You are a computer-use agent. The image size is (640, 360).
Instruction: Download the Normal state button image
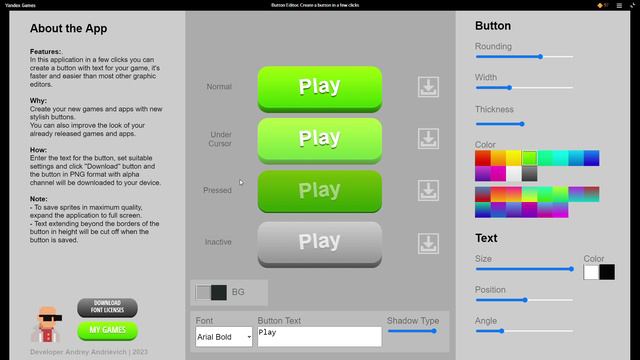pyautogui.click(x=428, y=87)
